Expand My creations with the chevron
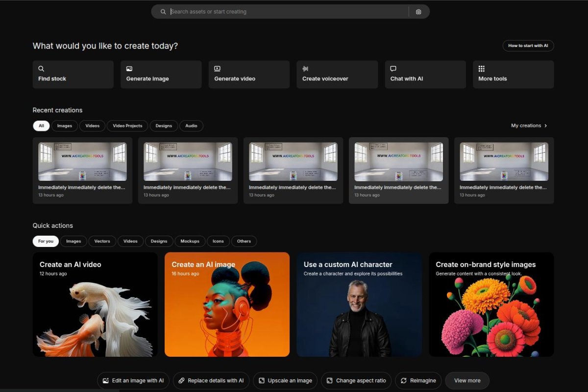This screenshot has width=588, height=392. [546, 126]
